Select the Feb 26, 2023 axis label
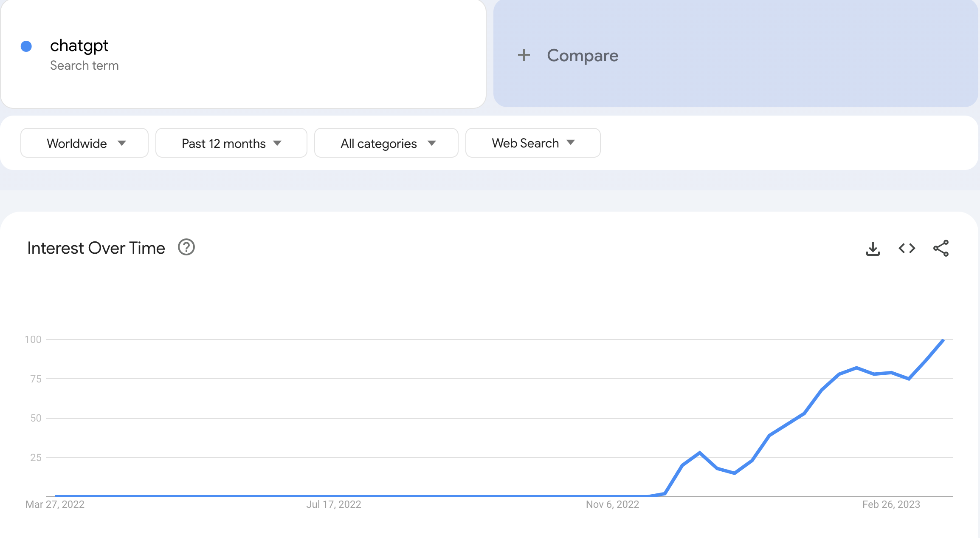The width and height of the screenshot is (980, 538). [891, 504]
